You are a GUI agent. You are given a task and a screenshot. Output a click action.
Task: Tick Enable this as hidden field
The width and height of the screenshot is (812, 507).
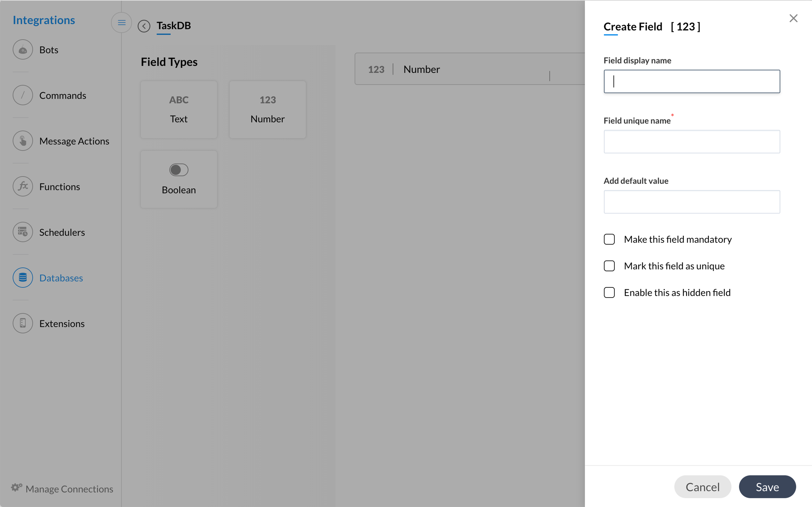pos(609,292)
